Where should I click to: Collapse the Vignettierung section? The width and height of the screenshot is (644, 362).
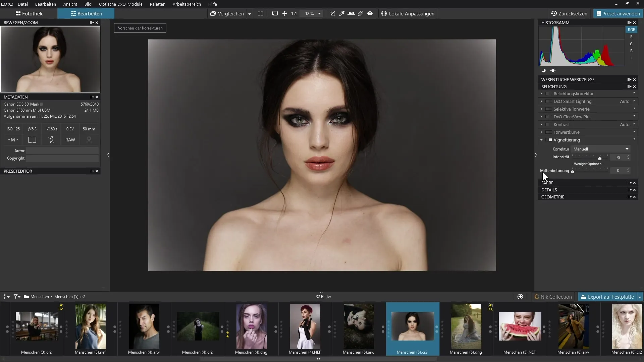[x=541, y=140]
